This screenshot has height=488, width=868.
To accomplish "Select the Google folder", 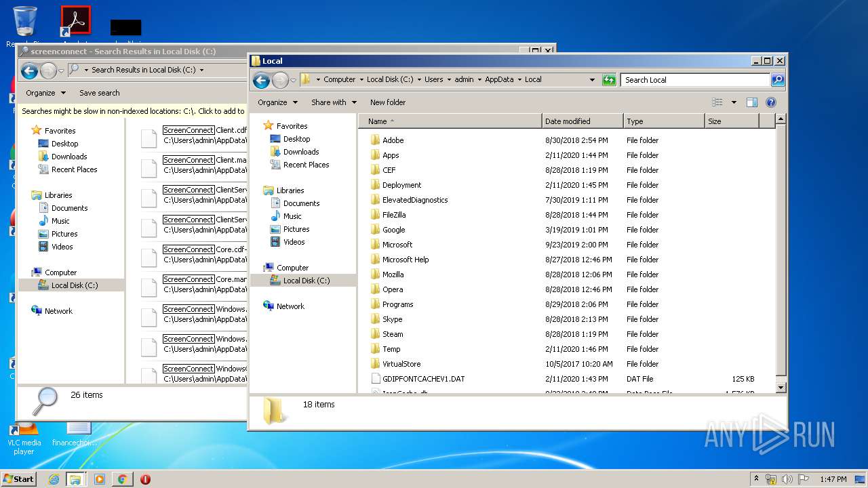I will pos(393,230).
